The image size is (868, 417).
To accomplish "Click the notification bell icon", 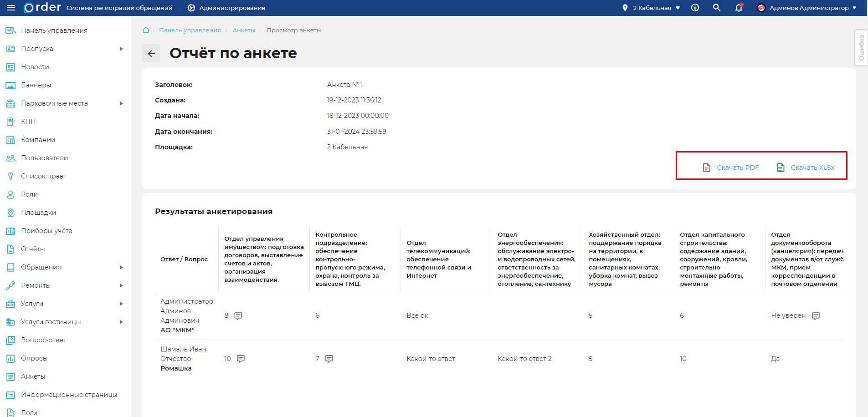I will coord(739,8).
